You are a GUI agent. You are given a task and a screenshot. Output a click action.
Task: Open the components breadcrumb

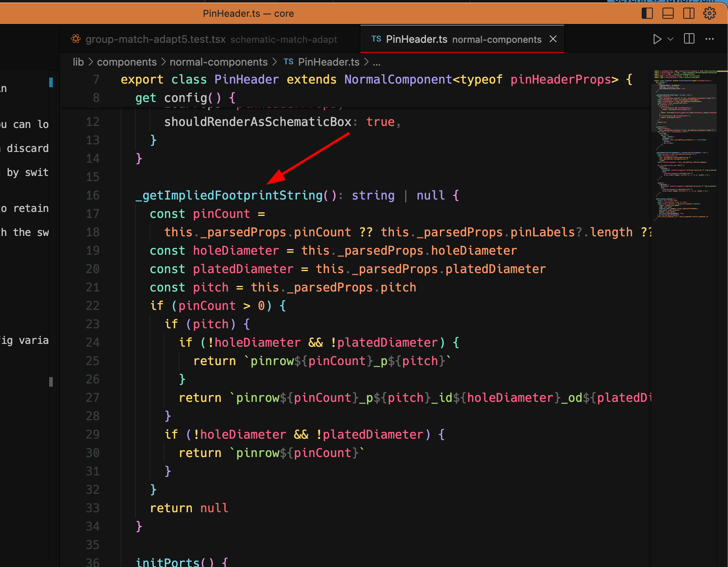tap(127, 62)
